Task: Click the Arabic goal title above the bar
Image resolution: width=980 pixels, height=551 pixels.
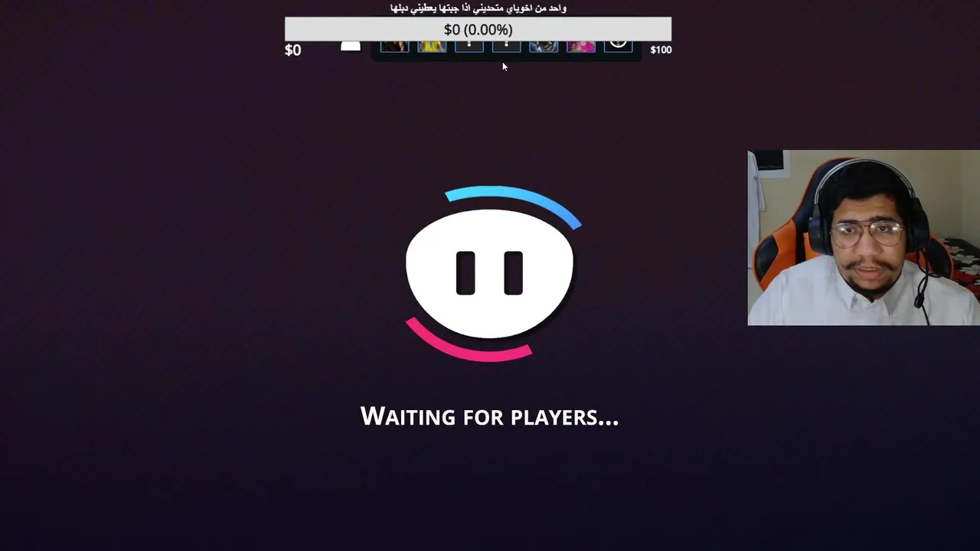Action: [479, 8]
